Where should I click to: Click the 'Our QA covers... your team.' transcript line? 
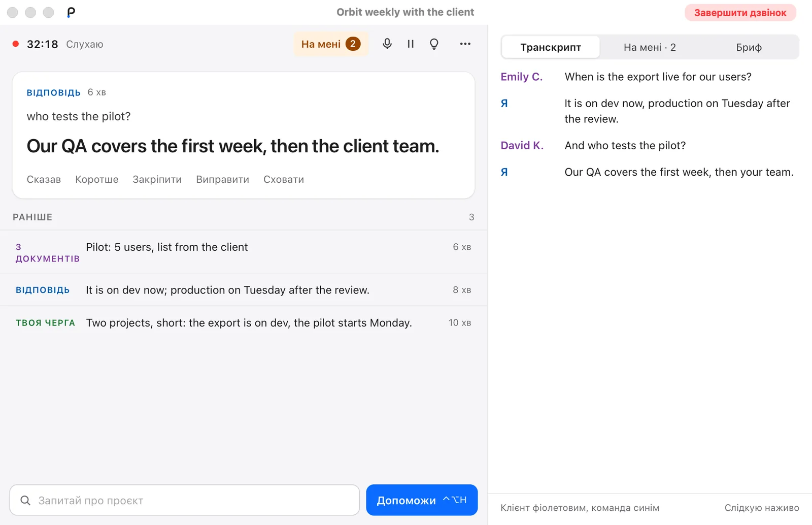coord(679,172)
